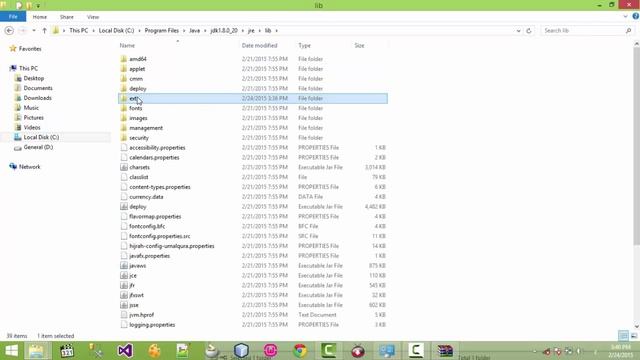Screen dimensions: 640x360
Task: Open Visual Studio from the taskbar
Action: point(125,351)
